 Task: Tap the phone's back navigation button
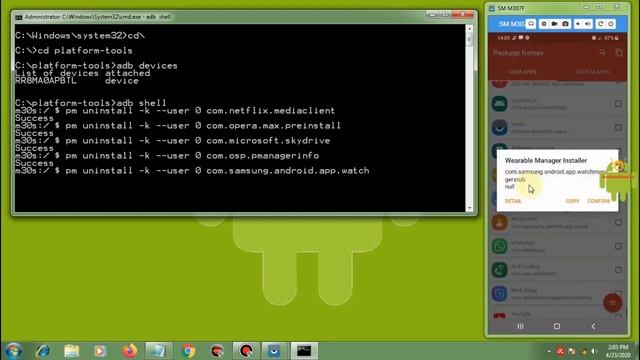click(593, 326)
